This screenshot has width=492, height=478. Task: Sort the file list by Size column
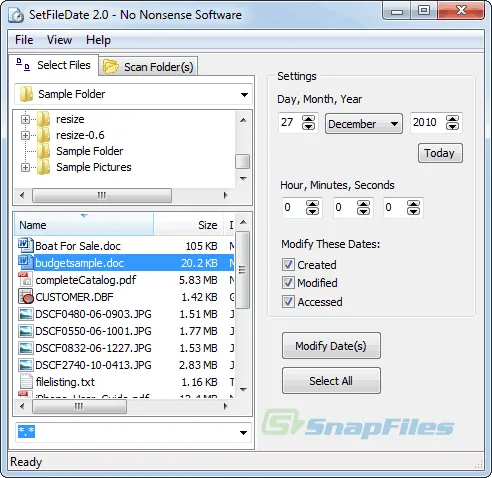coord(189,225)
